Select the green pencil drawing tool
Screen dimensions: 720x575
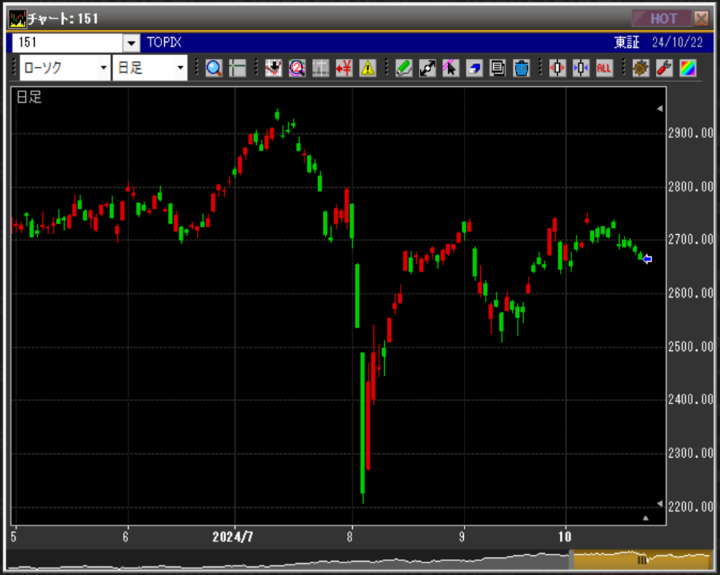click(403, 68)
